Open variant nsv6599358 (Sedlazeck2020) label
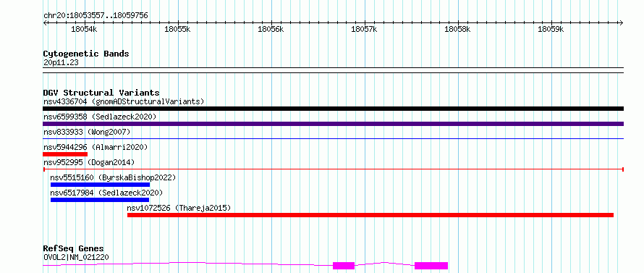The image size is (644, 273). click(x=100, y=117)
